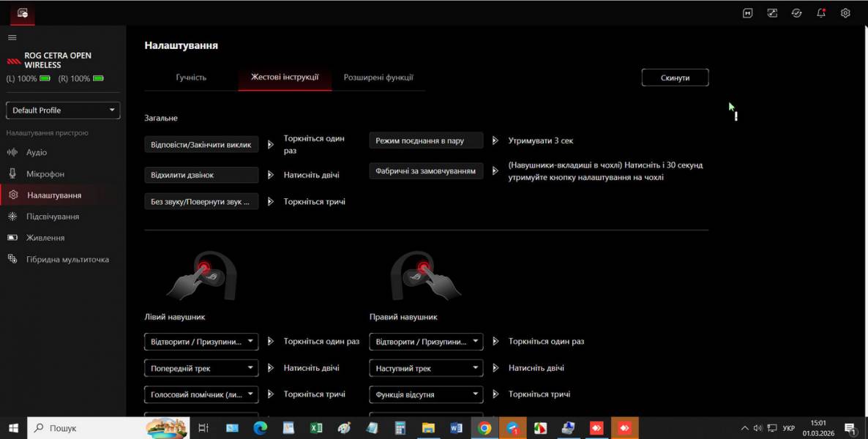Open the Розширені функції tab
The image size is (868, 439).
(x=380, y=77)
